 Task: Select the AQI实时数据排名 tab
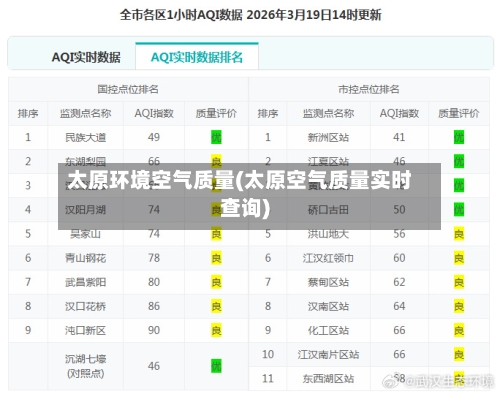coord(197,57)
